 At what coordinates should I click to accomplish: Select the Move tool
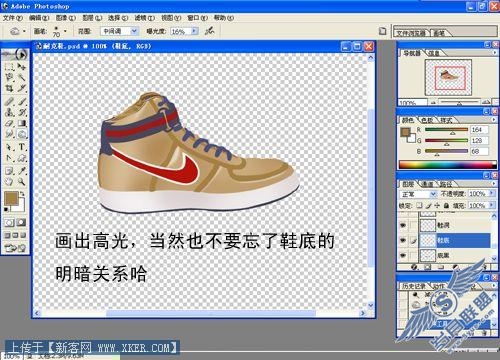tap(22, 67)
